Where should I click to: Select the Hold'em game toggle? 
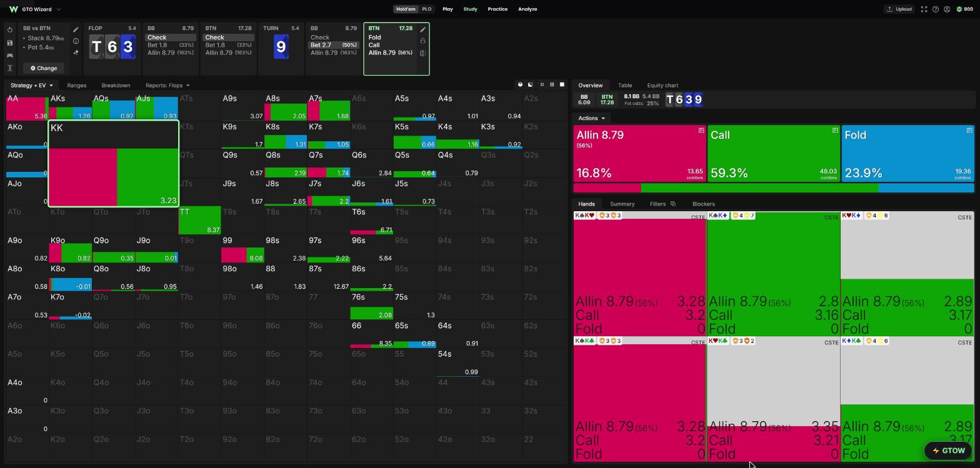[x=406, y=9]
